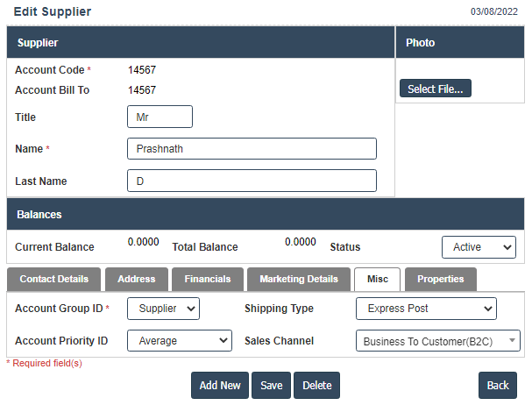
Task: Click the Last Name text field
Action: coord(252,181)
